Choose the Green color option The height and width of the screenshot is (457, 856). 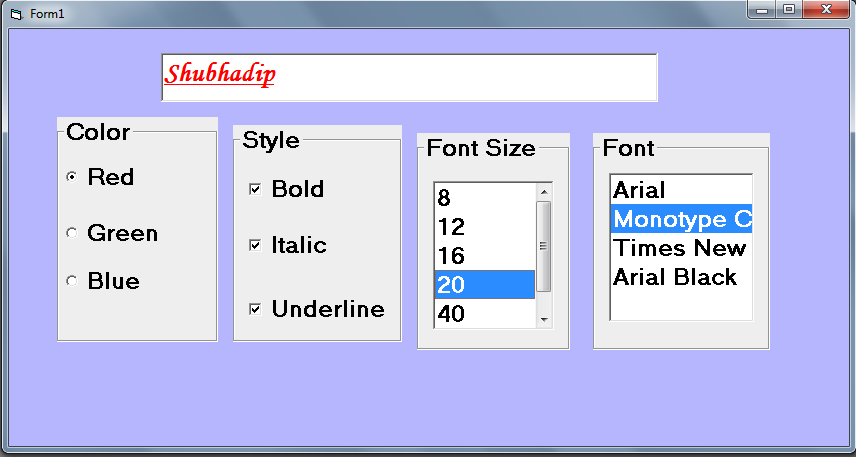71,233
